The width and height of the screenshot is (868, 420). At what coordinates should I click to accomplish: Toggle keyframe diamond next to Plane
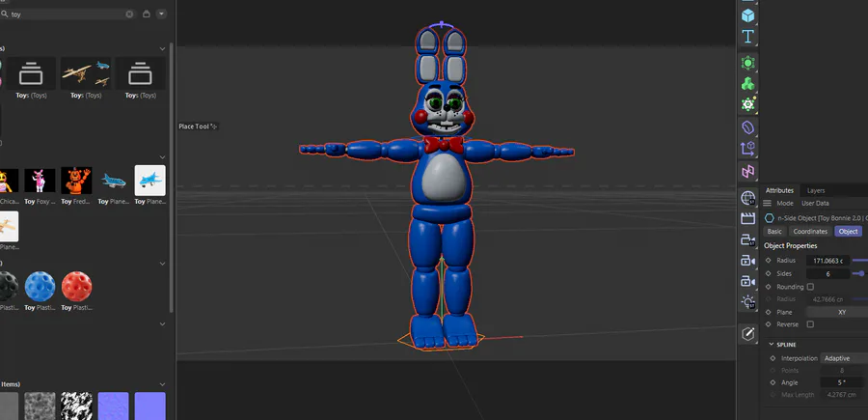pyautogui.click(x=768, y=313)
